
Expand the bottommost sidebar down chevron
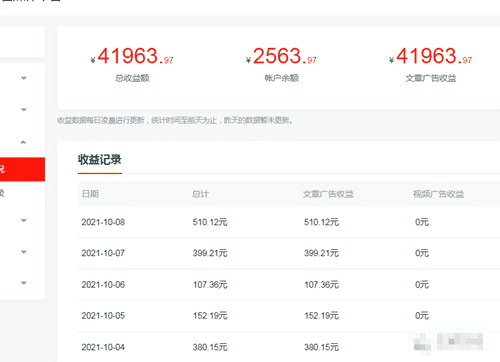click(x=24, y=283)
